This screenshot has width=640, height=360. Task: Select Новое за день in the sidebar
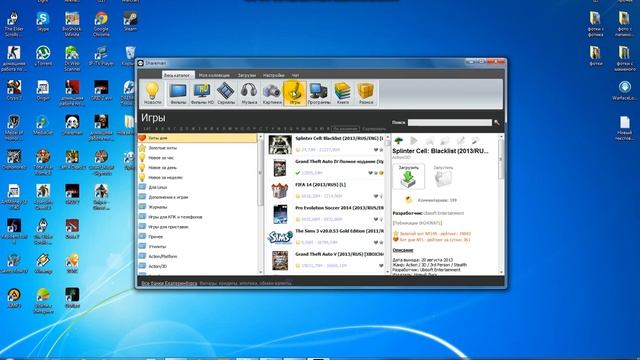tap(198, 167)
